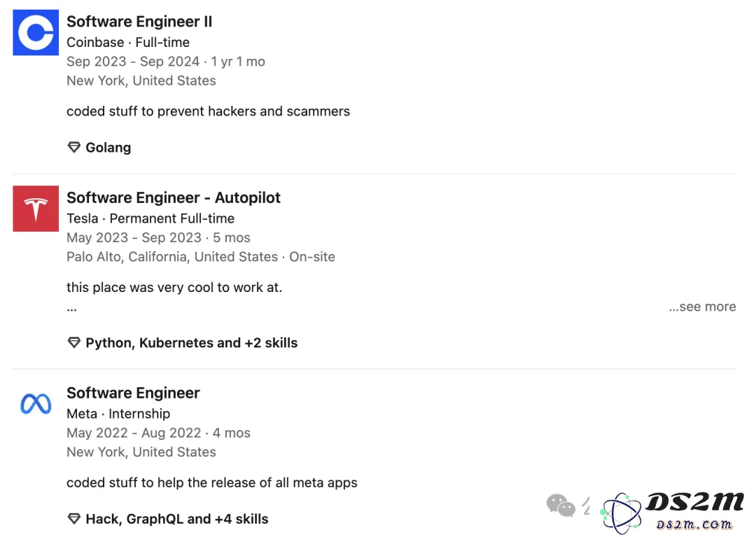The width and height of the screenshot is (756, 537).
Task: Click the Tesla ellipsis below the description
Action: tap(72, 309)
